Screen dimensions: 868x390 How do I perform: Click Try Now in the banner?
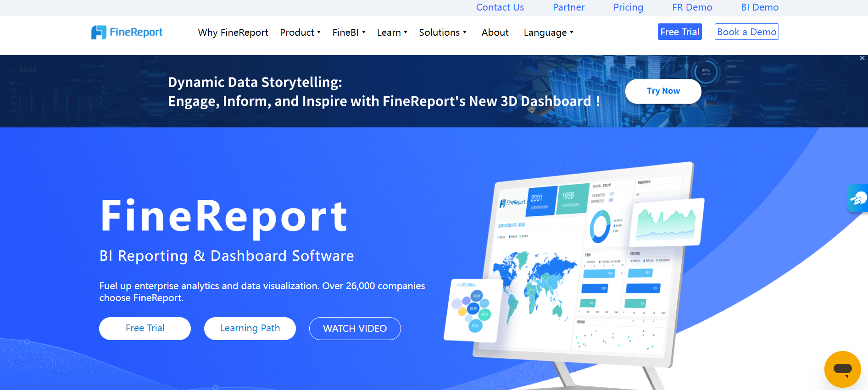[x=663, y=91]
